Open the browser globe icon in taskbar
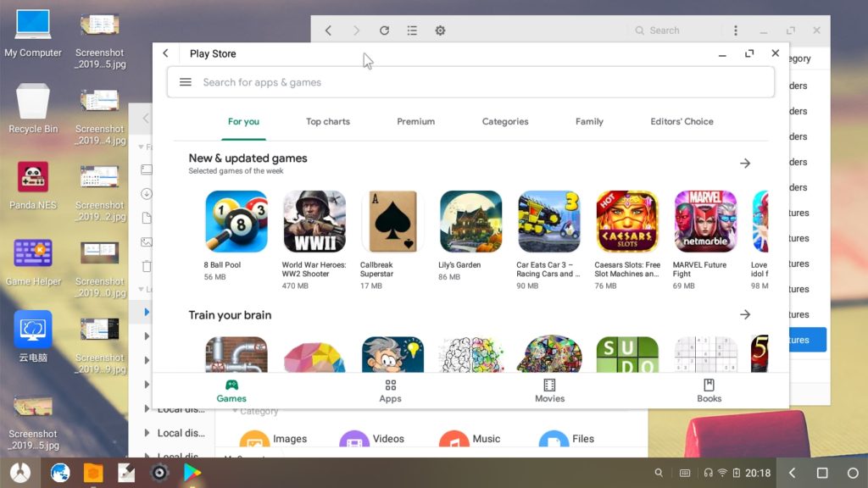The height and width of the screenshot is (488, 868). (x=60, y=473)
